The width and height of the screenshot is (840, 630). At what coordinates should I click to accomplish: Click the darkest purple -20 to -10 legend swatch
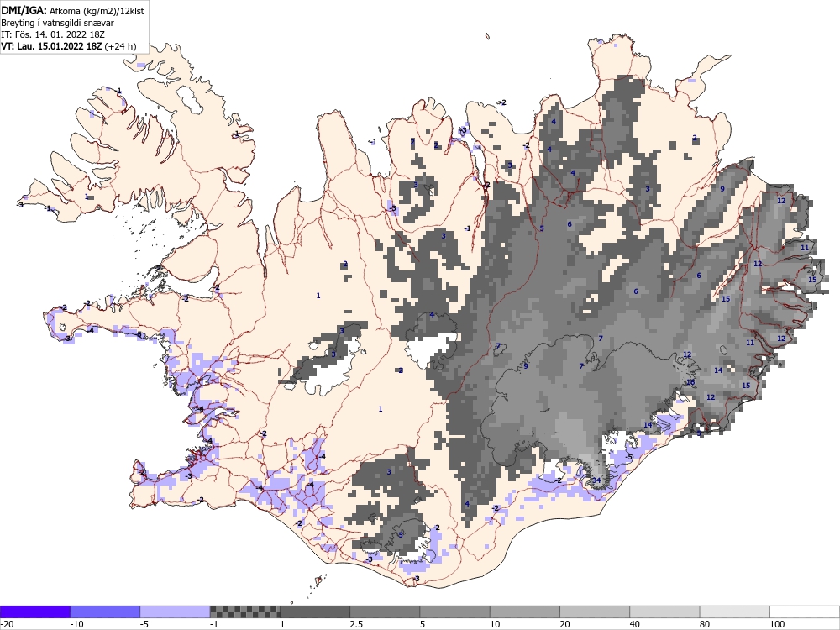[x=34, y=612]
